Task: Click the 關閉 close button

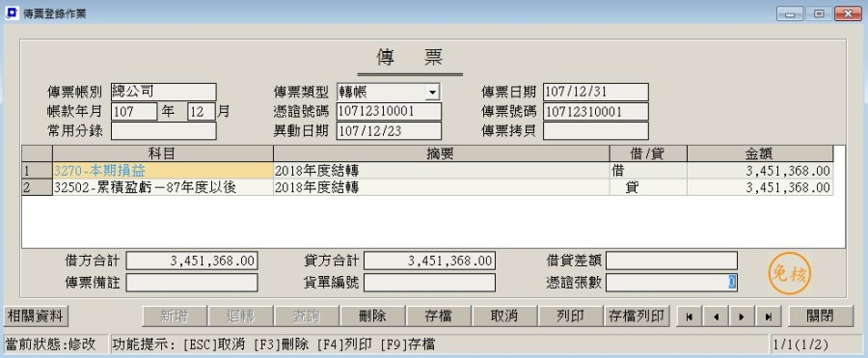Action: click(x=822, y=317)
